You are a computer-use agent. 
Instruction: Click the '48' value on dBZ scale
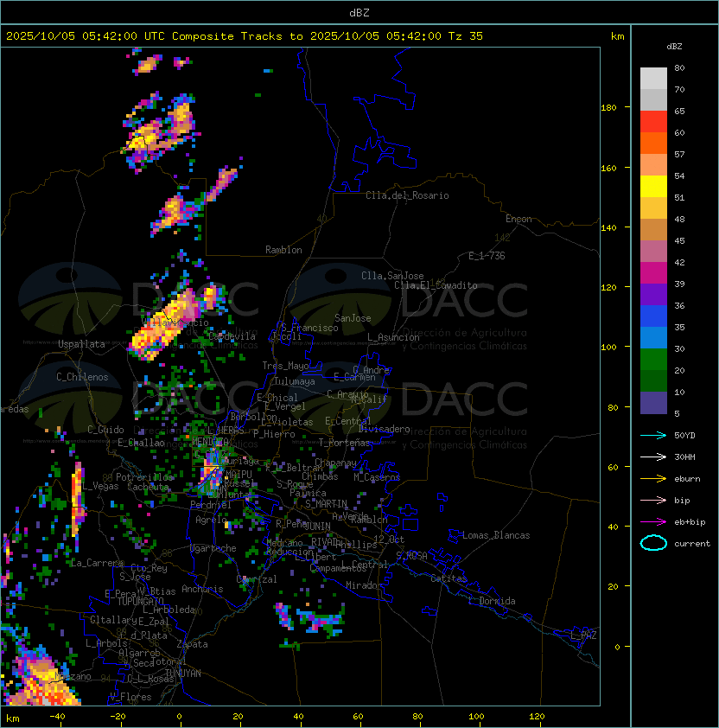point(679,219)
